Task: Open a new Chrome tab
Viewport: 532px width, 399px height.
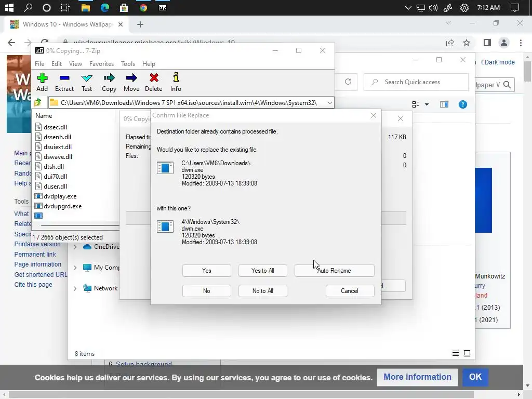Action: (140, 24)
